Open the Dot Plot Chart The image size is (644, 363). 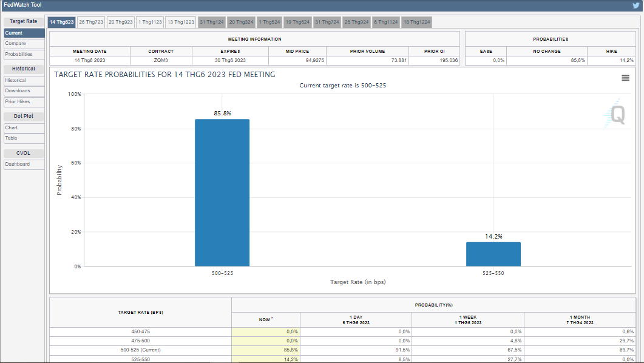(24, 127)
